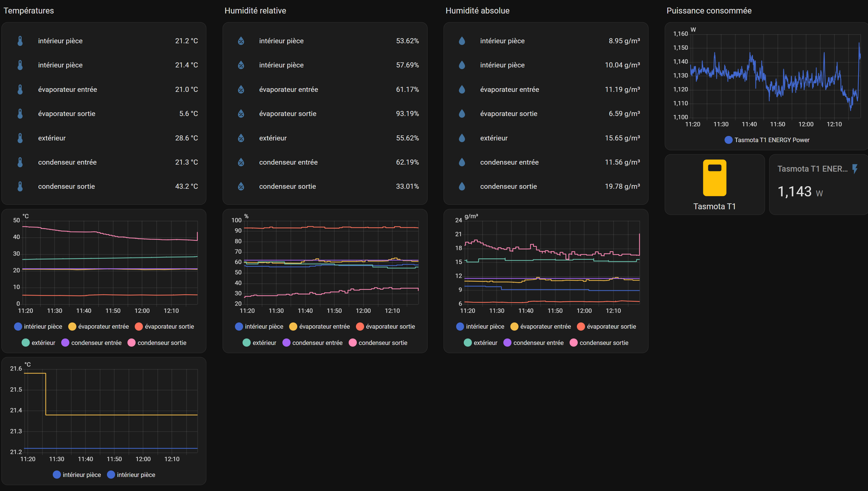Click water-percent icon for extérieur relative humidity
This screenshot has height=491, width=868.
tap(241, 138)
